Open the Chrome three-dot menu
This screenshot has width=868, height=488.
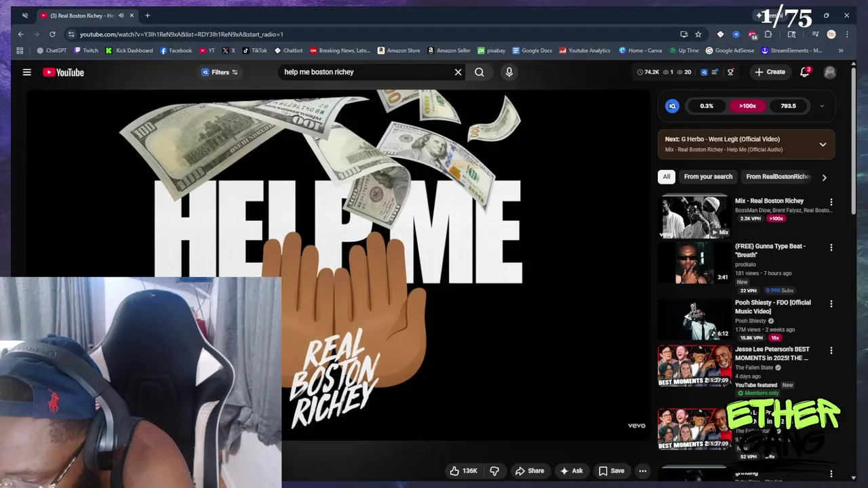point(847,34)
